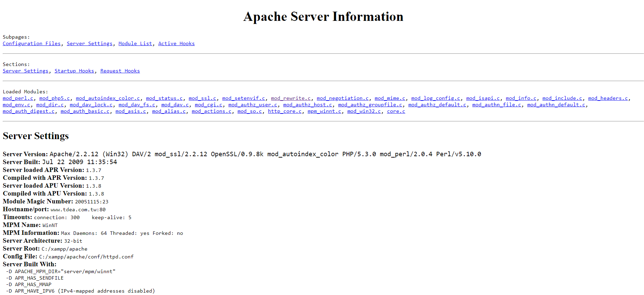The image size is (644, 295).
Task: Open mod_dav_fs.c module link
Action: click(x=137, y=105)
